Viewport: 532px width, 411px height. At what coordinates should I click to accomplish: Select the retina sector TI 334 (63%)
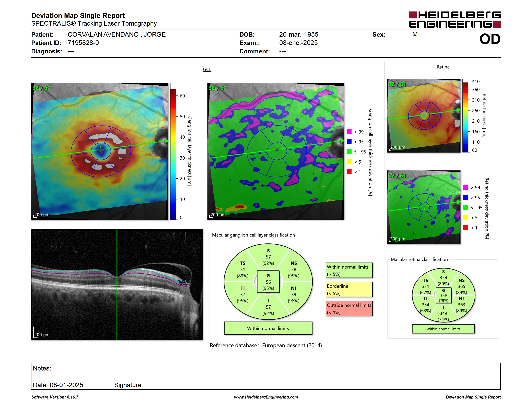click(x=425, y=305)
